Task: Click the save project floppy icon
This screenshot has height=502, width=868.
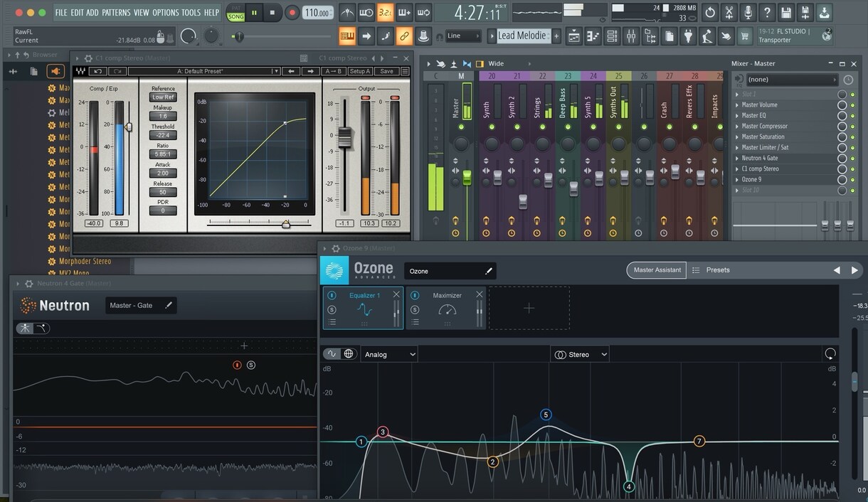Action: coord(786,12)
